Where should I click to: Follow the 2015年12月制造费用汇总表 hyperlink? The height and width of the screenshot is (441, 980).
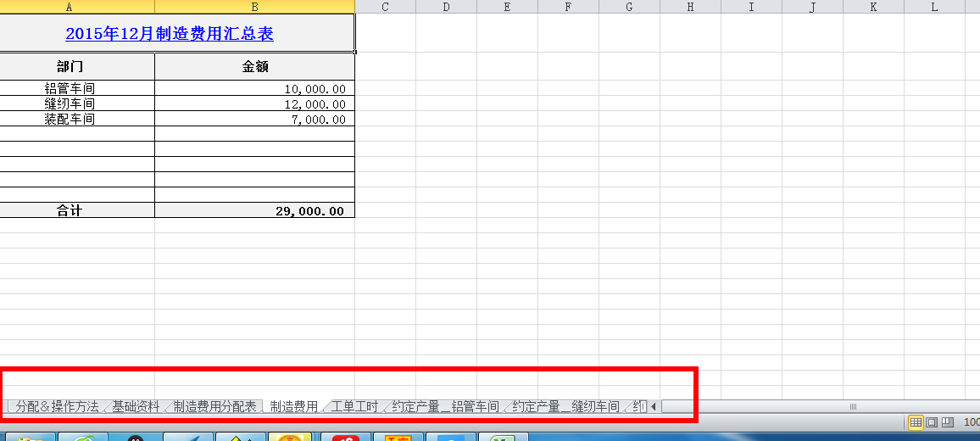tap(170, 35)
